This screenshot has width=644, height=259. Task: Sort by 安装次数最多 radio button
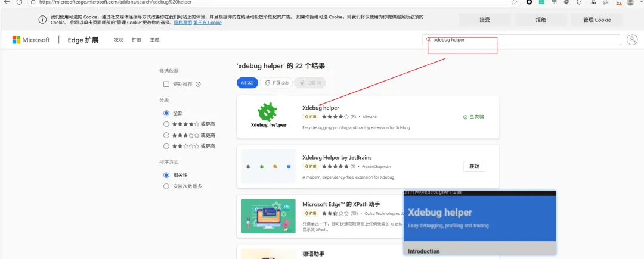[166, 186]
